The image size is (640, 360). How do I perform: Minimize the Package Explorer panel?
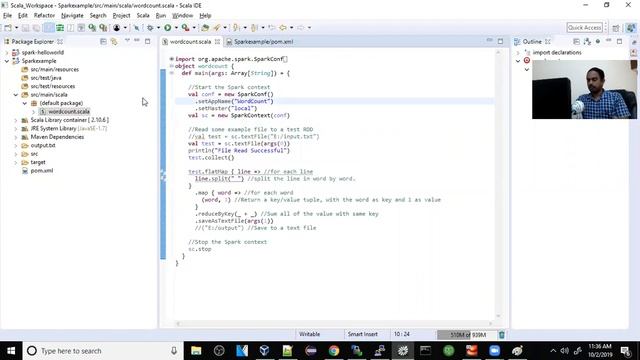point(137,41)
